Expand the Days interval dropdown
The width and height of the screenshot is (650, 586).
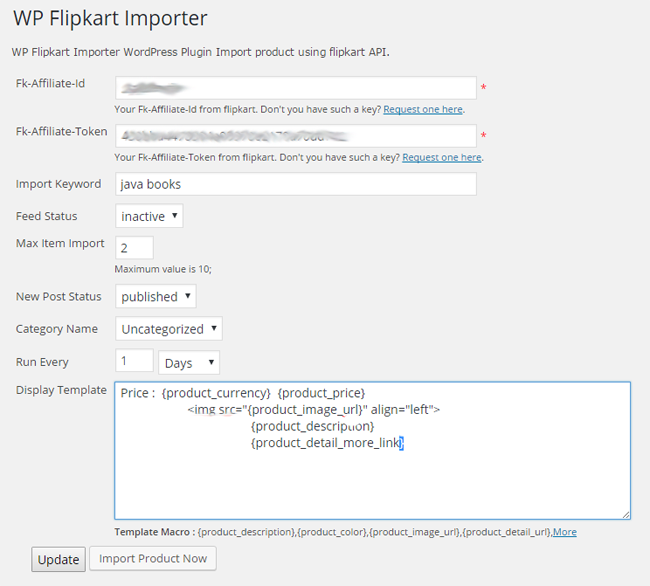(x=188, y=362)
